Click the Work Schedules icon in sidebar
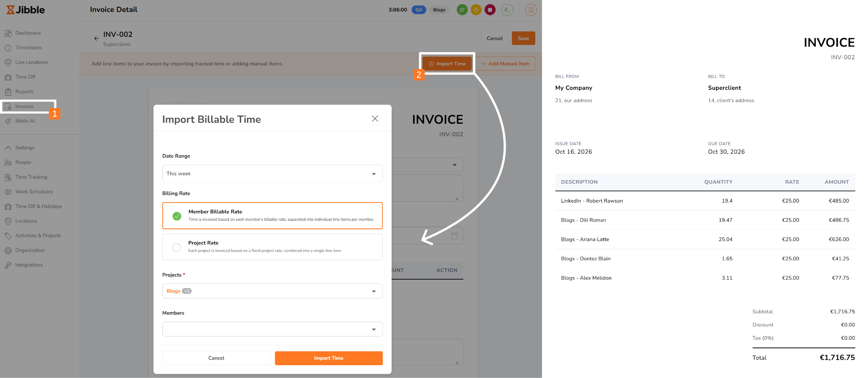 coord(8,192)
